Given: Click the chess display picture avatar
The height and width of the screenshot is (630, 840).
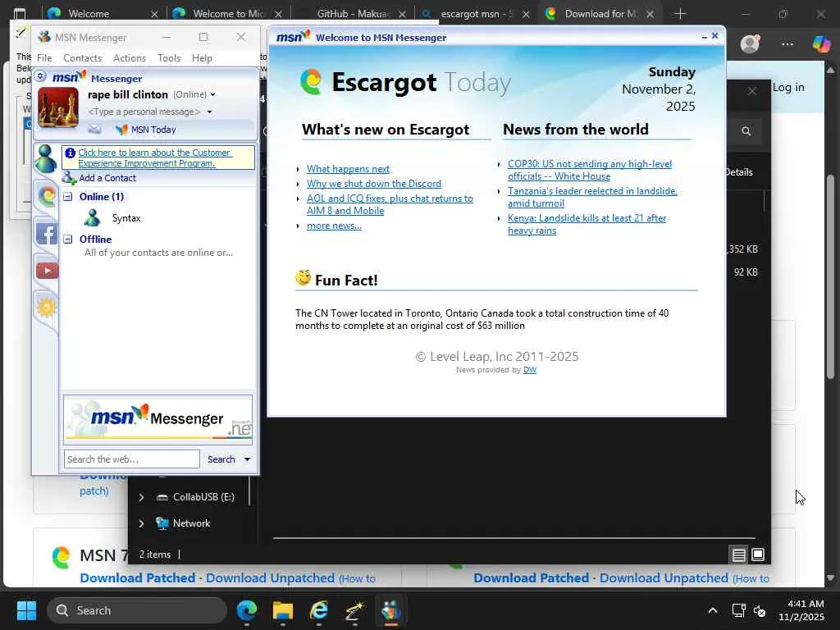Looking at the screenshot, I should click(58, 107).
